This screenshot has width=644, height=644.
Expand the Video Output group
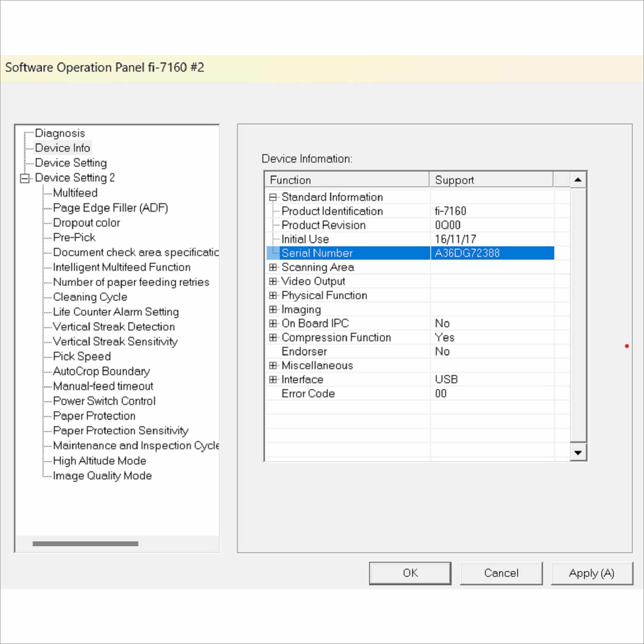coord(273,281)
